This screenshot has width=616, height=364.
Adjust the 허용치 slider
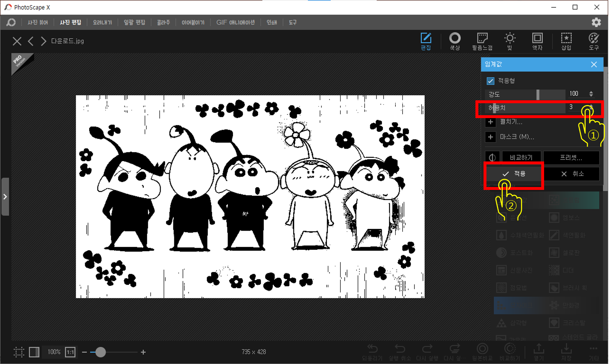click(525, 108)
